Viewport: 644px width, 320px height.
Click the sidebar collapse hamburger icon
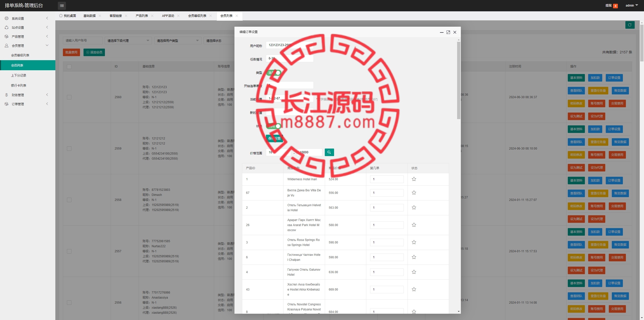click(x=62, y=6)
